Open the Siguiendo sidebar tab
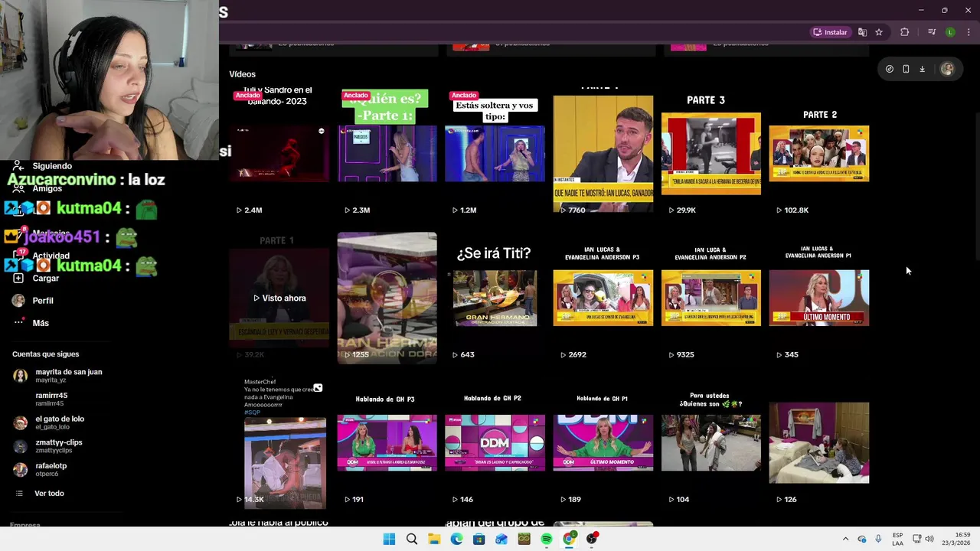This screenshot has width=980, height=551. 52,166
